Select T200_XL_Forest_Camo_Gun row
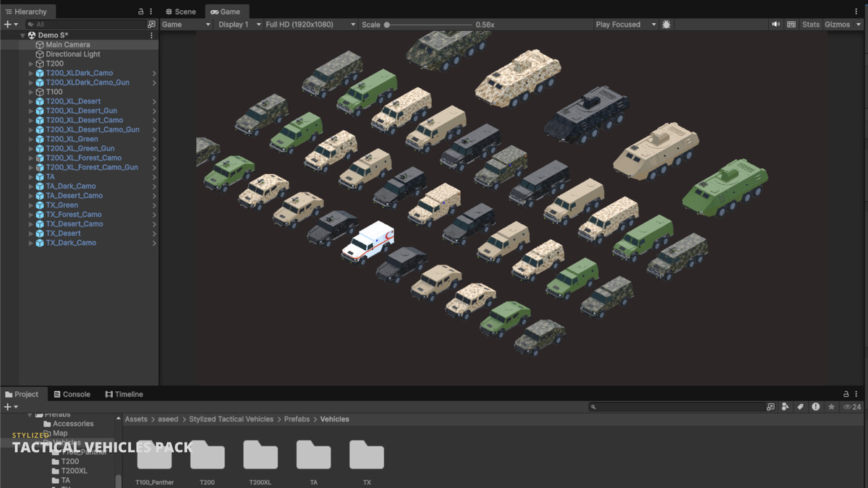 click(79, 167)
